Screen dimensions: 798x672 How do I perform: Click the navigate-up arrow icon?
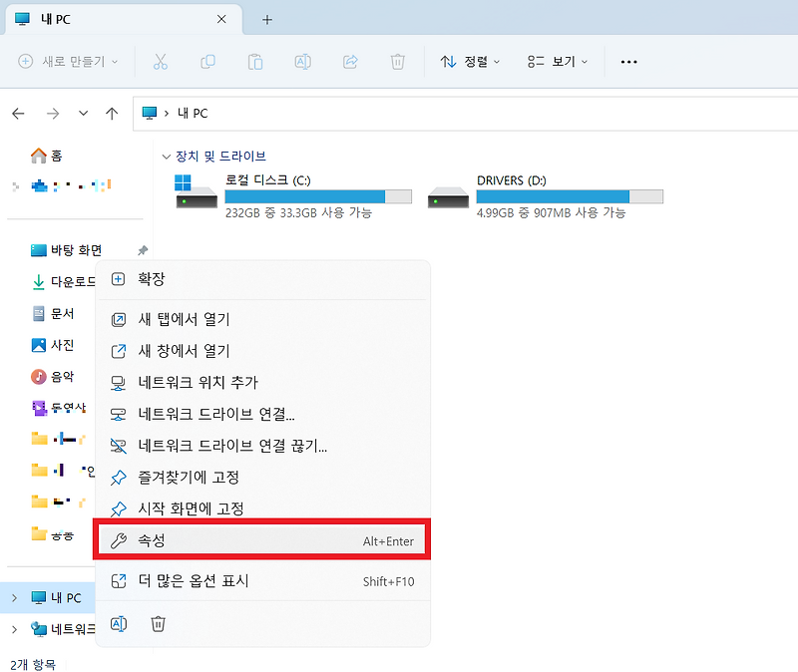tap(113, 113)
